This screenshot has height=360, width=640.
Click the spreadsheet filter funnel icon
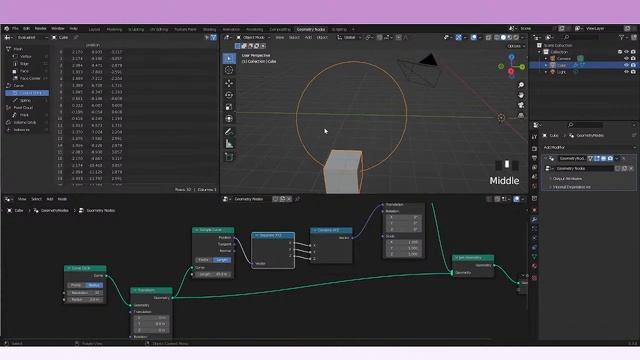point(213,37)
